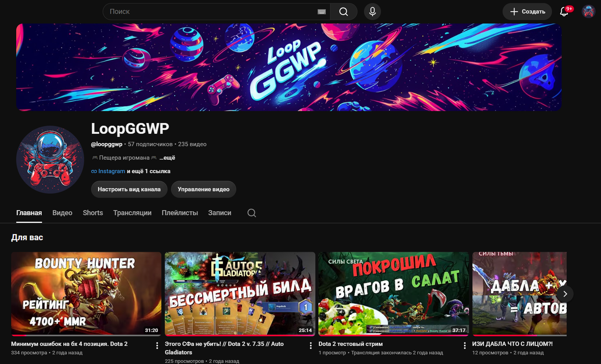This screenshot has width=601, height=364.
Task: Click the 235 видео count
Action: click(x=192, y=144)
